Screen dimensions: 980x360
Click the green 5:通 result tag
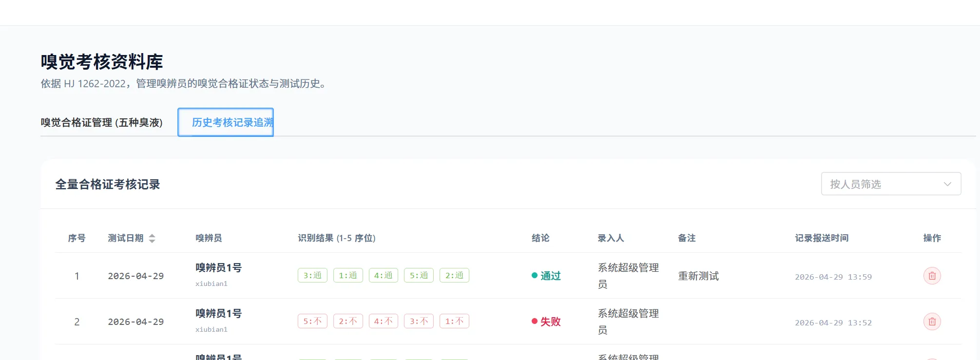[x=419, y=275]
